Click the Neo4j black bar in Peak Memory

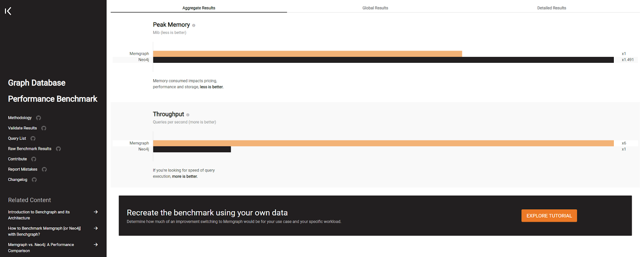[x=384, y=60]
